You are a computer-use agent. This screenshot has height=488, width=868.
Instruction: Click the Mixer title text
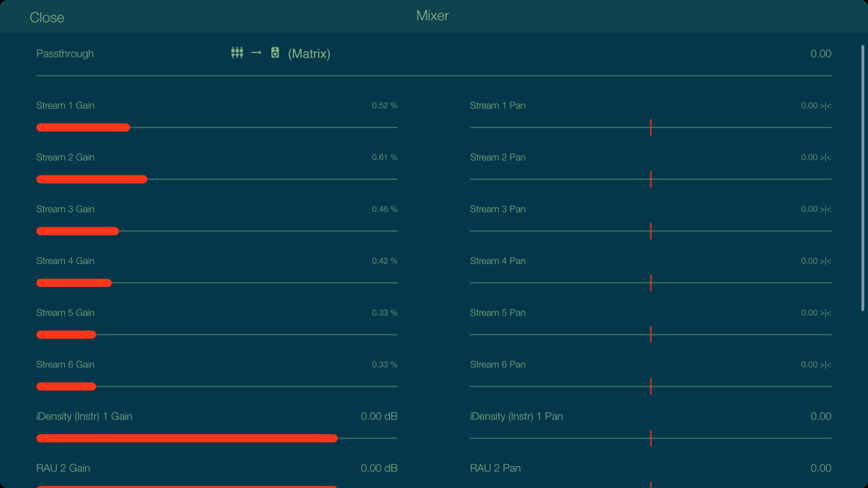click(432, 16)
